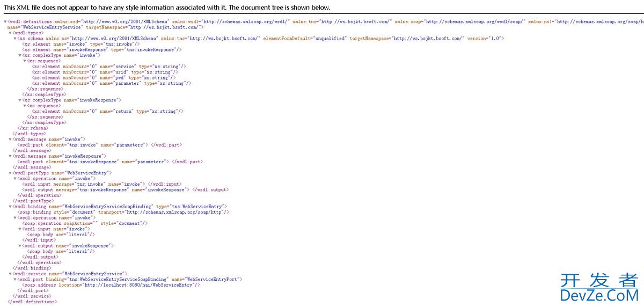The height and width of the screenshot is (307, 644).
Task: Click the no style information notice text
Action: pyautogui.click(x=167, y=8)
